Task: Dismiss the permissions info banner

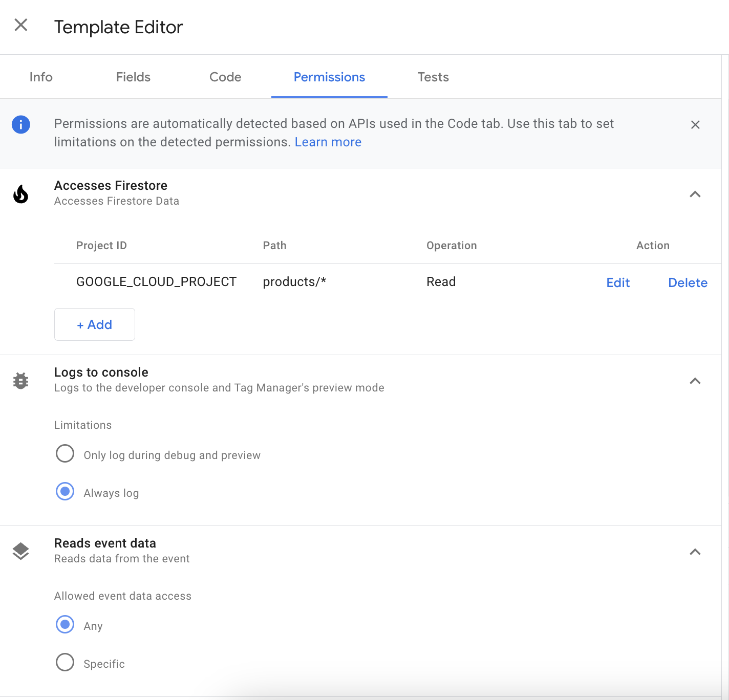Action: 695,125
